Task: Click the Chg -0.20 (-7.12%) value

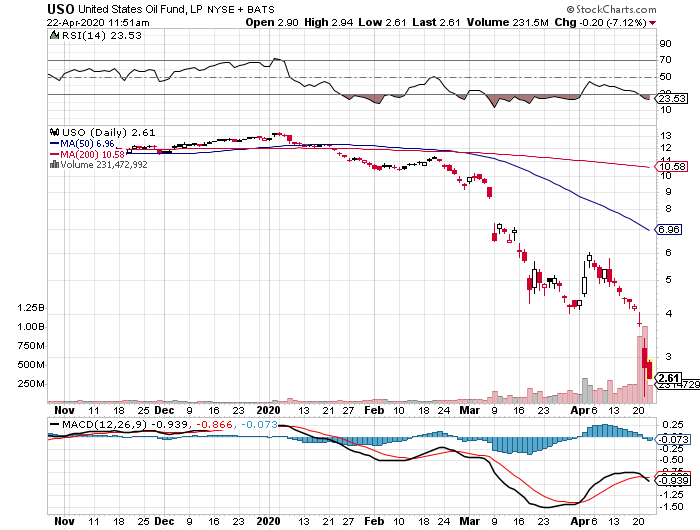Action: point(600,22)
